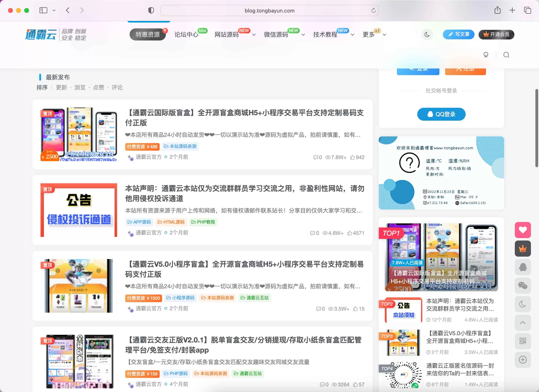This screenshot has height=392, width=539.
Task: Reload the page in address bar
Action: [x=373, y=10]
